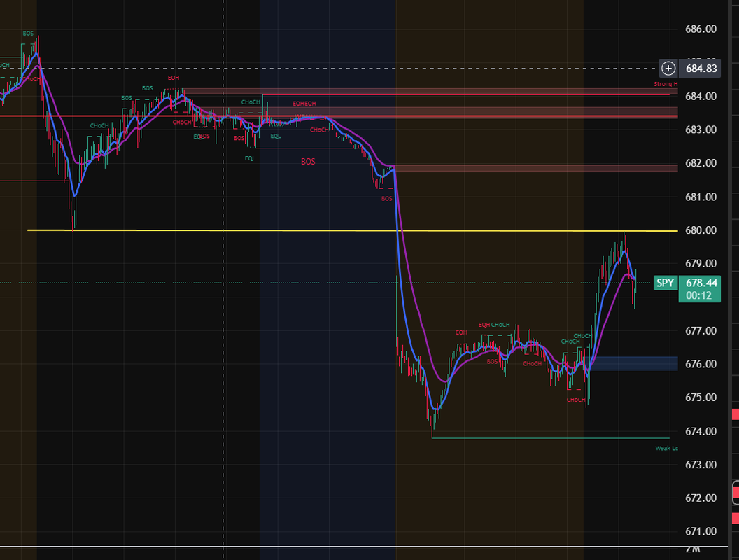This screenshot has width=739, height=560.
Task: Click the red BOS label below 682 drop
Action: 386,199
